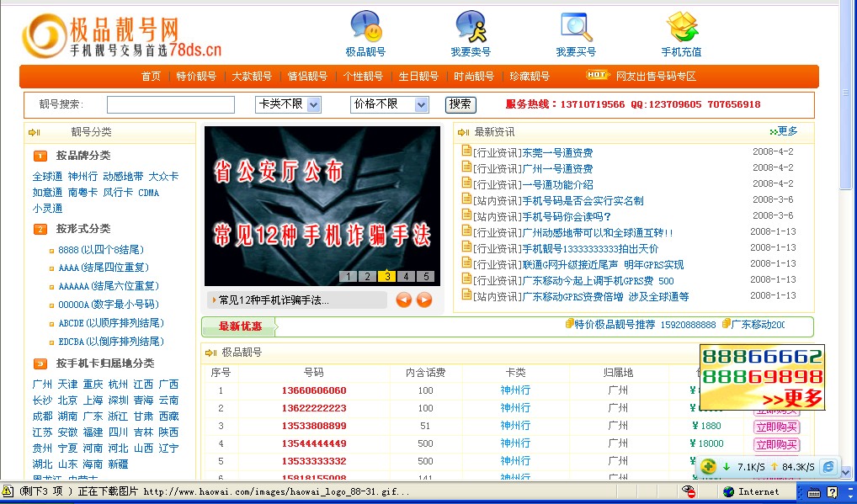Click the keyboard icon in the taskbar
Viewport: 857px width, 504px height.
tap(814, 492)
